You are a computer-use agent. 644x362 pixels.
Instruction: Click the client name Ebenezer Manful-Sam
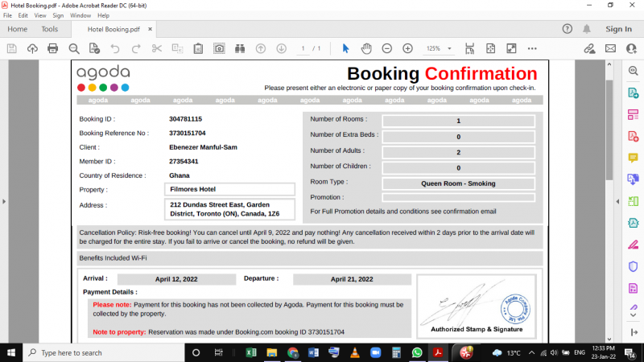pos(204,147)
